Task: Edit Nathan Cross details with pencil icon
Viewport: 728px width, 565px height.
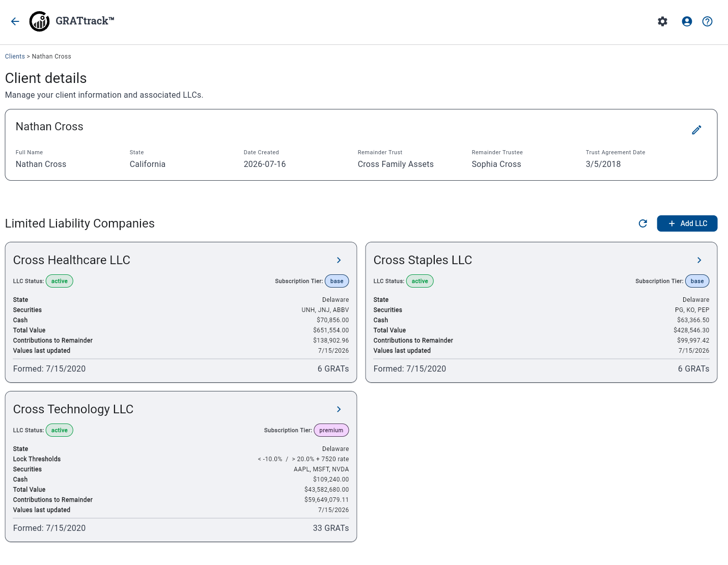Action: (x=696, y=130)
